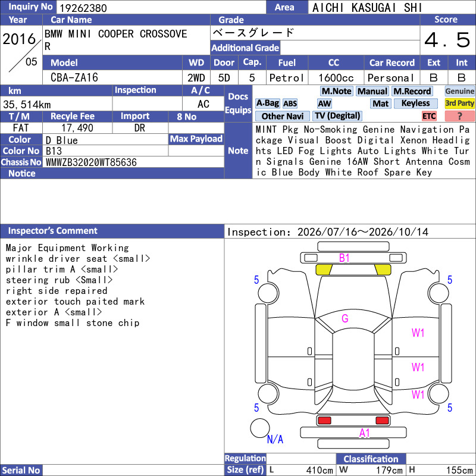
Task: Click comment 'F window small stone chip'
Action: tap(72, 323)
